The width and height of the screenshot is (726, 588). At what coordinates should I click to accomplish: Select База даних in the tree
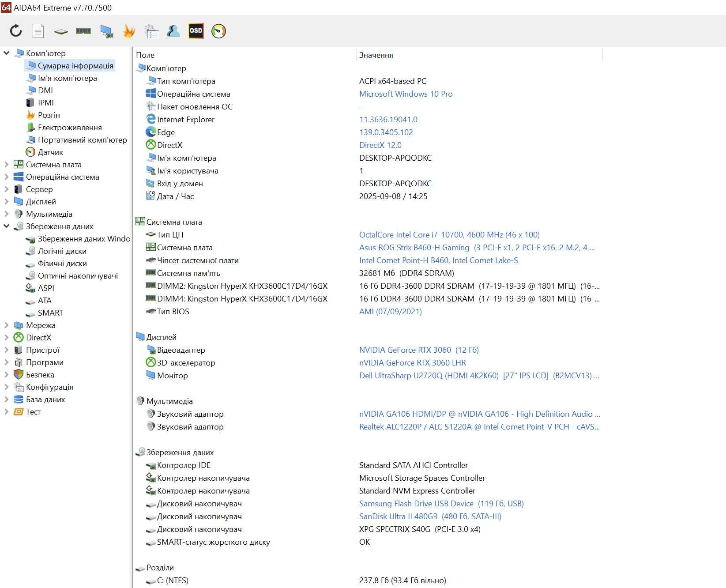(x=45, y=399)
